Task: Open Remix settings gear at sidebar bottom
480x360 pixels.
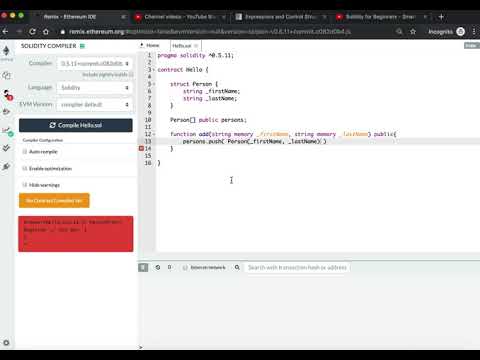Action: coord(6,342)
